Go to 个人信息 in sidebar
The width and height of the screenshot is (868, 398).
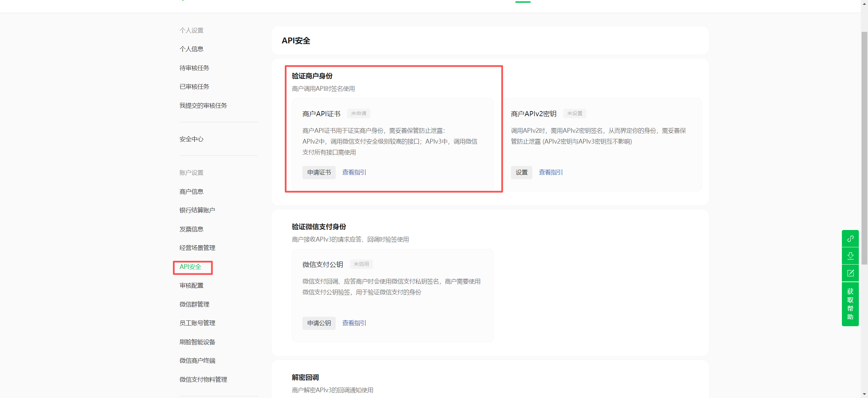coord(192,49)
